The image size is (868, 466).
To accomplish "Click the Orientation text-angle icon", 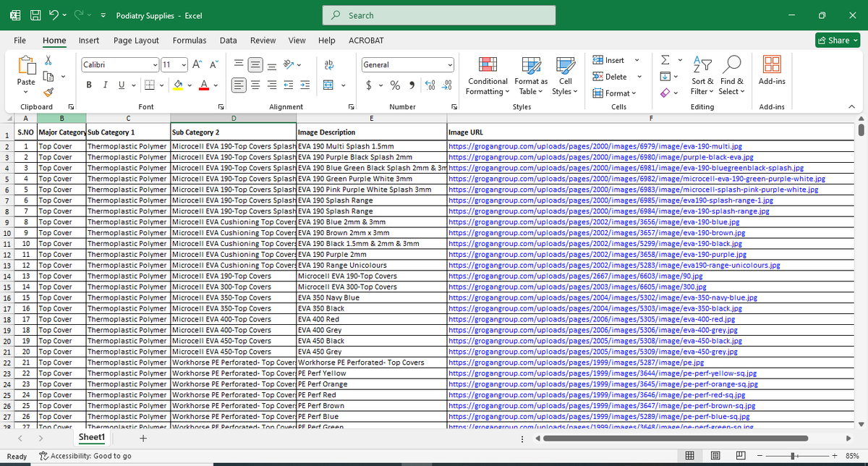I will [289, 64].
